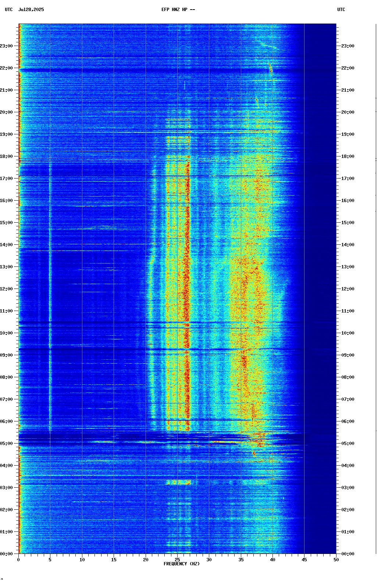Click the right-axis "13:00" time label
This screenshot has width=392, height=583.
pyautogui.click(x=348, y=267)
